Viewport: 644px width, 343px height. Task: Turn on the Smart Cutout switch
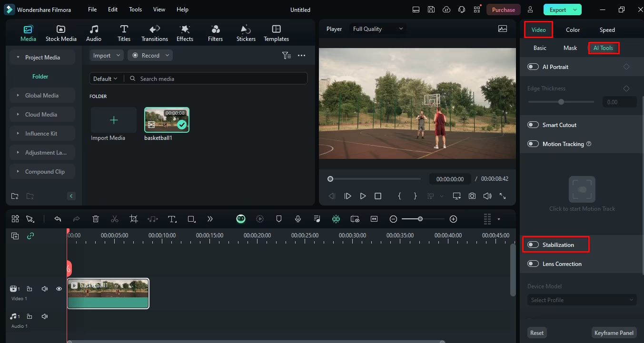pyautogui.click(x=533, y=125)
